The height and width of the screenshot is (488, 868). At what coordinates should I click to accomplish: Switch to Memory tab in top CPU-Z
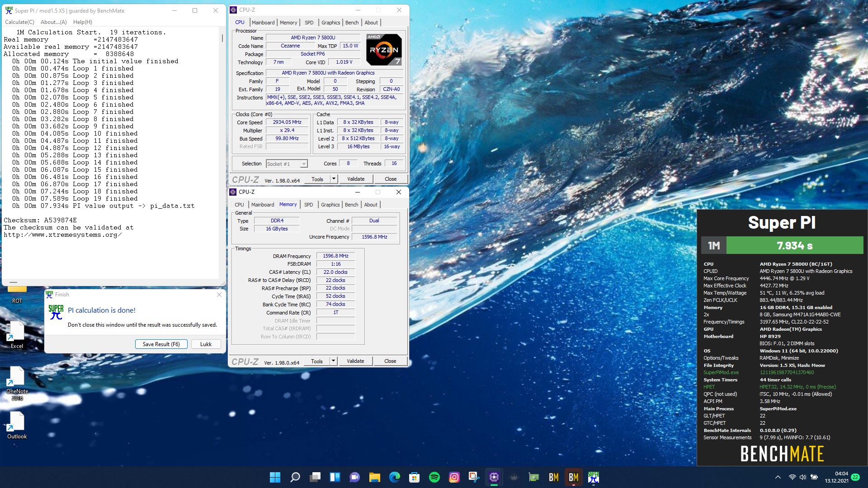[288, 23]
